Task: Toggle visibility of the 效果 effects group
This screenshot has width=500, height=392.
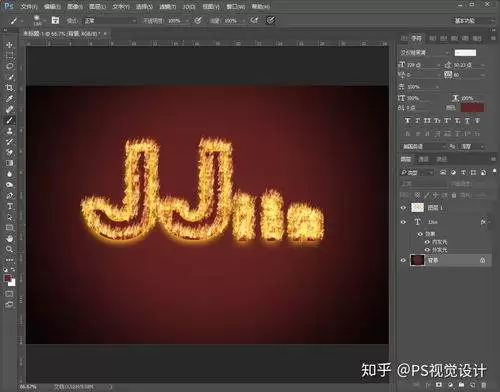Action: tap(420, 234)
